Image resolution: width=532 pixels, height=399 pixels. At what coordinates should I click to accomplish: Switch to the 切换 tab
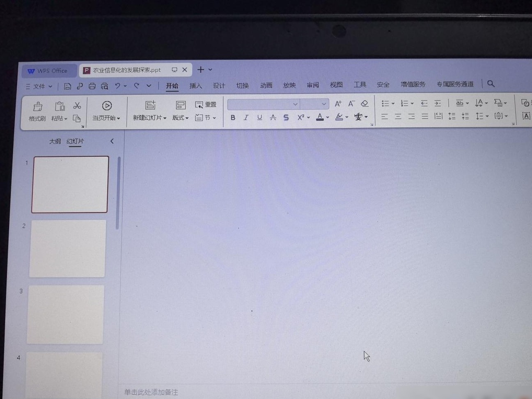[243, 85]
